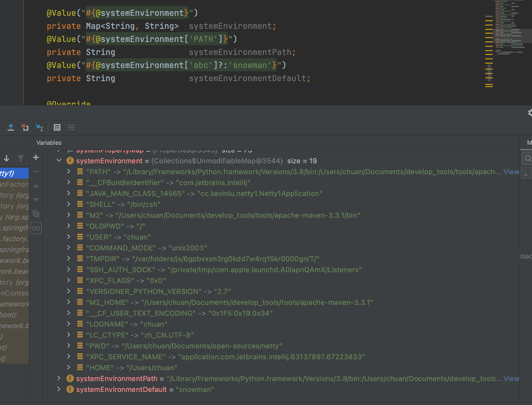532x405 pixels.
Task: Expand the "LC_CTYPE" map entry
Action: point(69,335)
